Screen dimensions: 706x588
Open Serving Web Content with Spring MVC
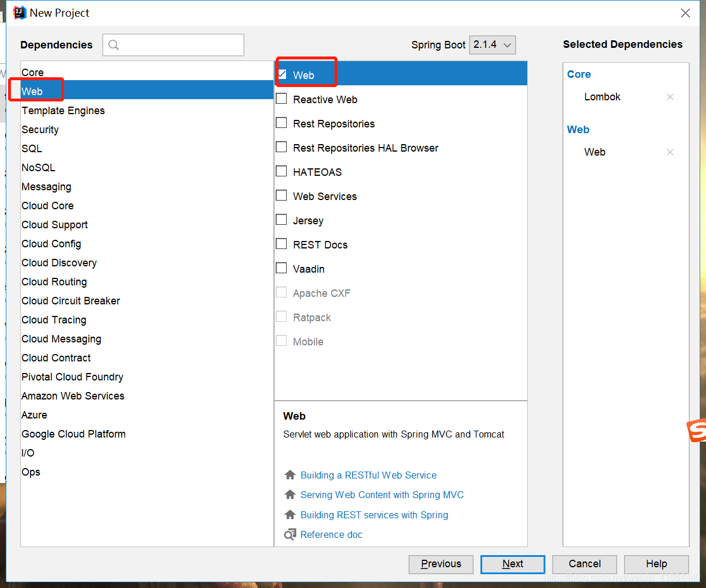click(x=382, y=495)
